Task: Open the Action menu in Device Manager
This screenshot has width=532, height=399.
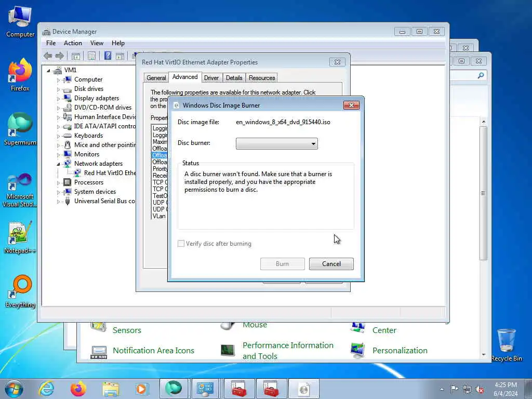Action: click(x=73, y=43)
